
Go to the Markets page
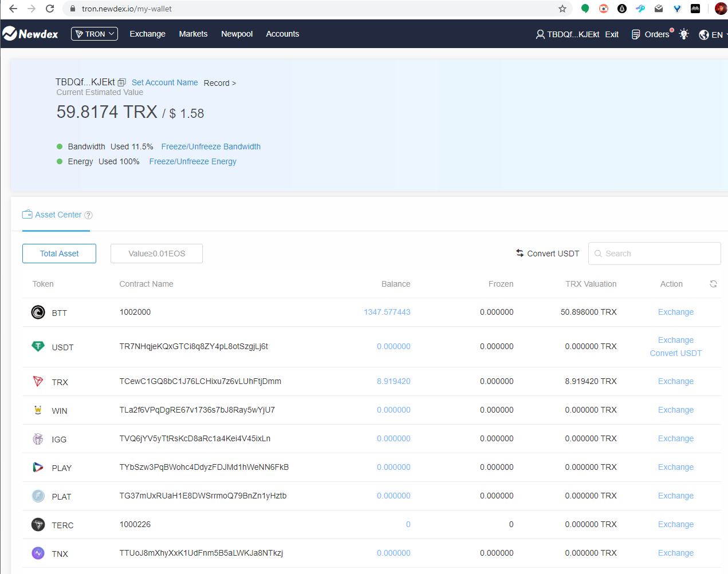click(x=193, y=34)
